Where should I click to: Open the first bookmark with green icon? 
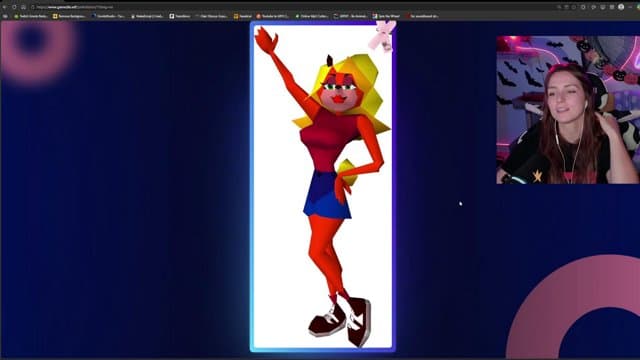click(31, 16)
